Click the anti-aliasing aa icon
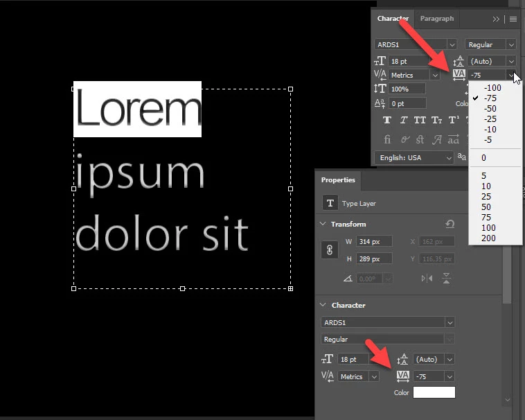 coord(462,157)
